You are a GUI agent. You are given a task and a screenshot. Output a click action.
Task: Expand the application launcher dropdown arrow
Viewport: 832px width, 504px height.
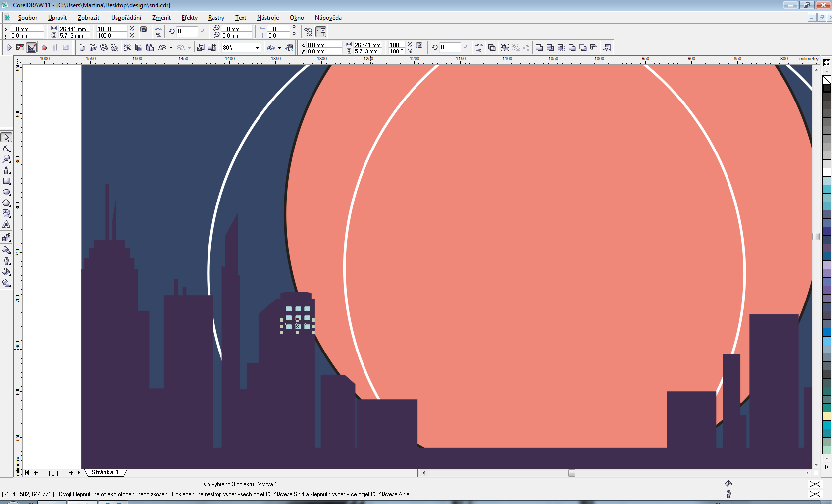pyautogui.click(x=279, y=48)
